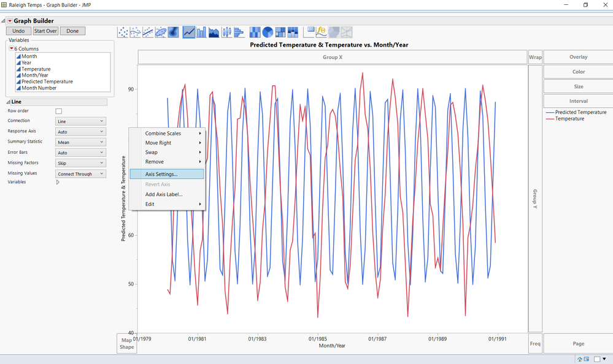
Task: Open the Error Bars dropdown
Action: [x=80, y=153]
